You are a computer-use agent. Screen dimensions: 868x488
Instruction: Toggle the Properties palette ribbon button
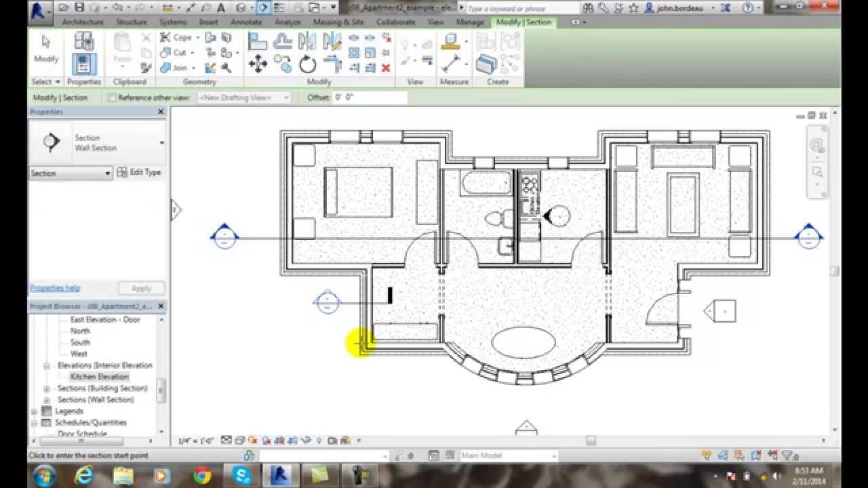coord(84,64)
